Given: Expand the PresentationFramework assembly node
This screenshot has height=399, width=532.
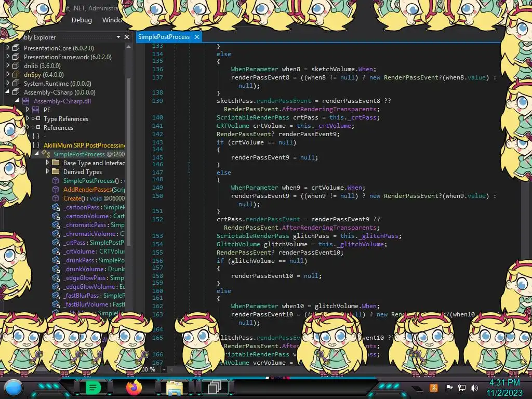Looking at the screenshot, I should point(8,57).
